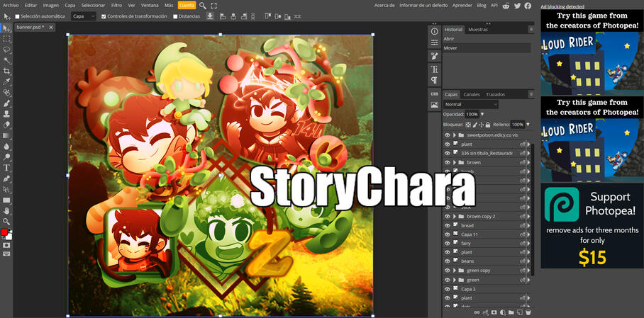
Task: Enable the Selección automática checkbox
Action: [18, 16]
